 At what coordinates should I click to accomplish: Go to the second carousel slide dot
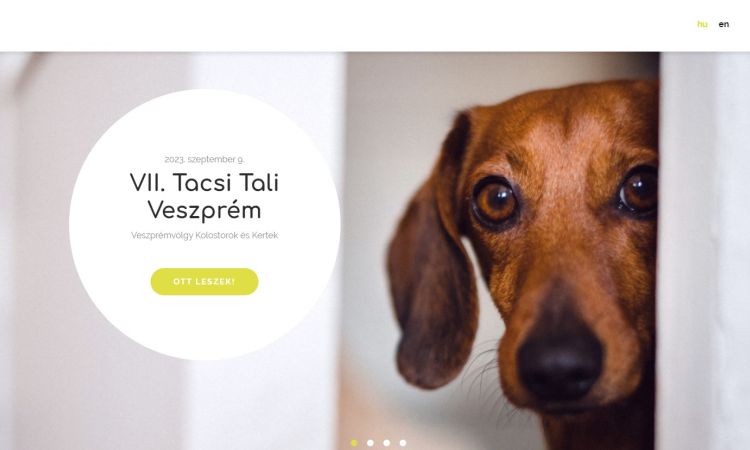(x=370, y=443)
